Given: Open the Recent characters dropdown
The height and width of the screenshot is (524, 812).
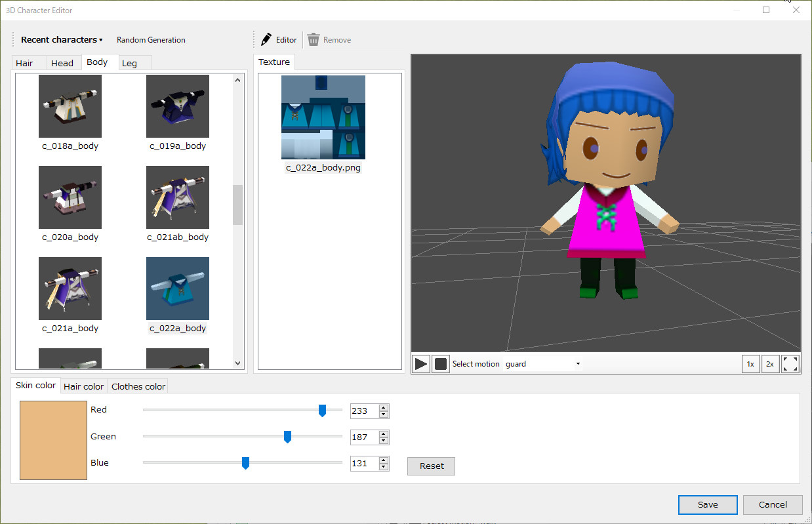Looking at the screenshot, I should [x=61, y=39].
